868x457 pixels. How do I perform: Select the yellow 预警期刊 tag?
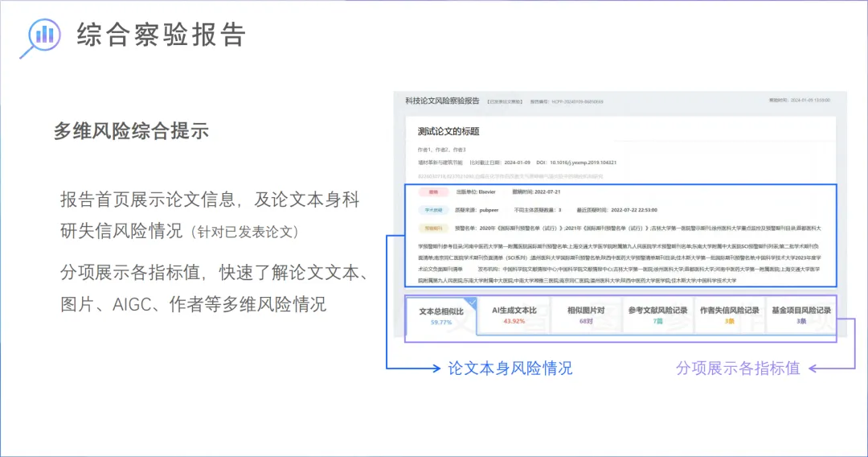pyautogui.click(x=434, y=228)
